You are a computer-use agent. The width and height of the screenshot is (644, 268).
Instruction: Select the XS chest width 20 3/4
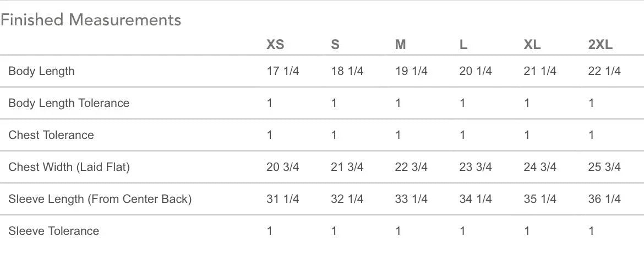pyautogui.click(x=282, y=167)
